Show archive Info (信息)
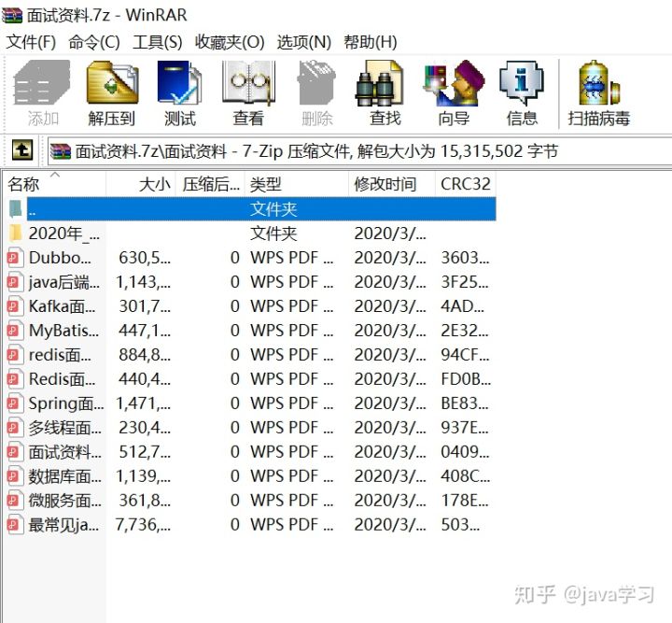This screenshot has width=672, height=623. pos(522,82)
